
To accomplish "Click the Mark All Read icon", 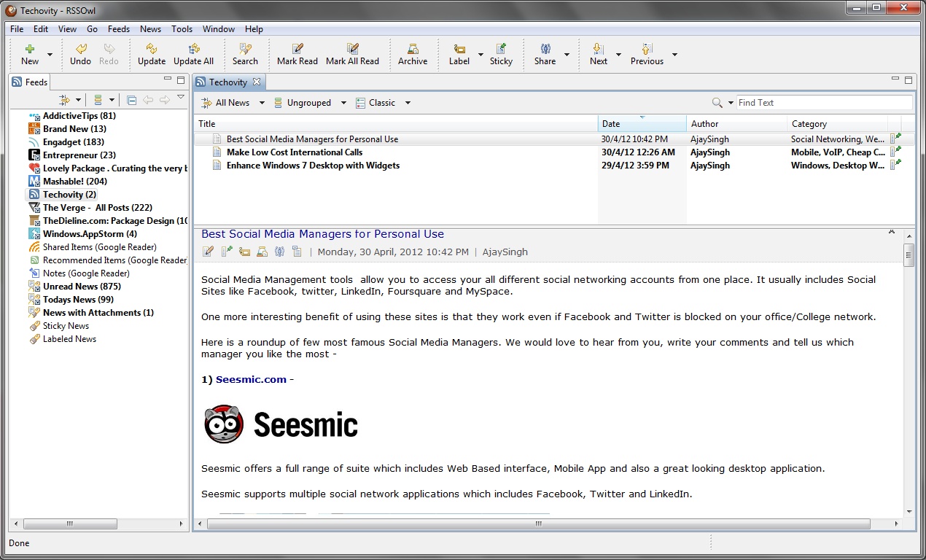I will point(353,49).
